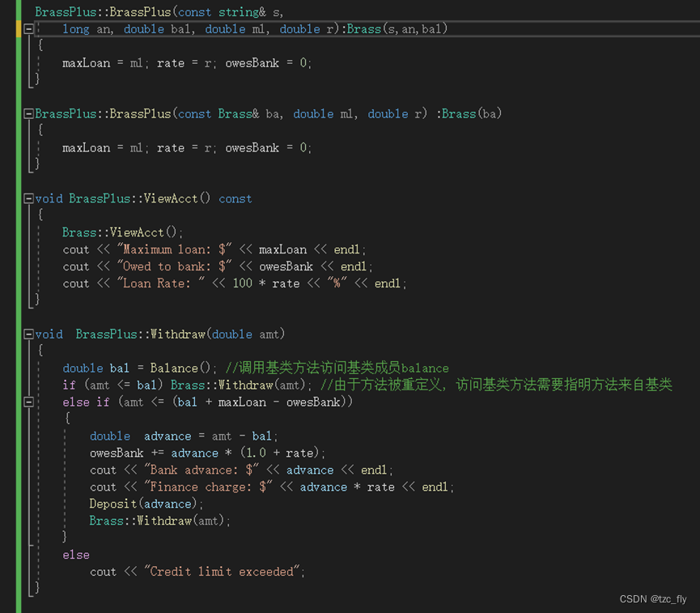Viewport: 700px width, 613px height.
Task: Click 'bal + maxLoan - owesBank' expression
Action: point(259,402)
